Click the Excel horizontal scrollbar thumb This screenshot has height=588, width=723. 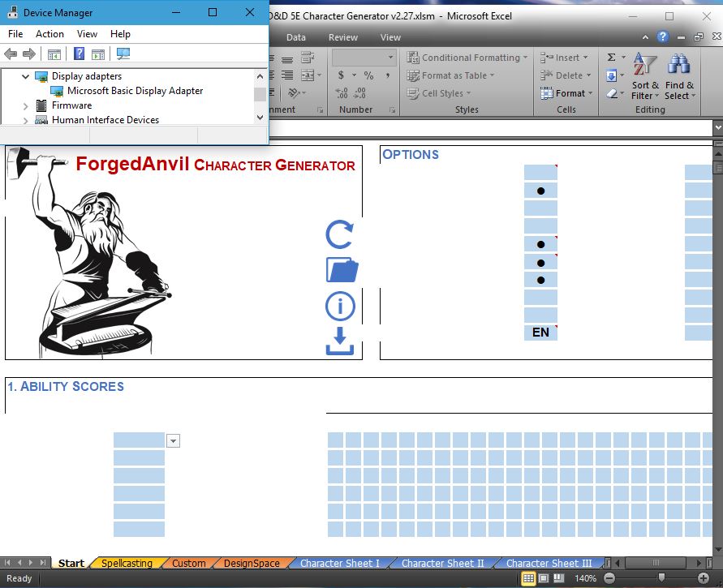tap(656, 563)
